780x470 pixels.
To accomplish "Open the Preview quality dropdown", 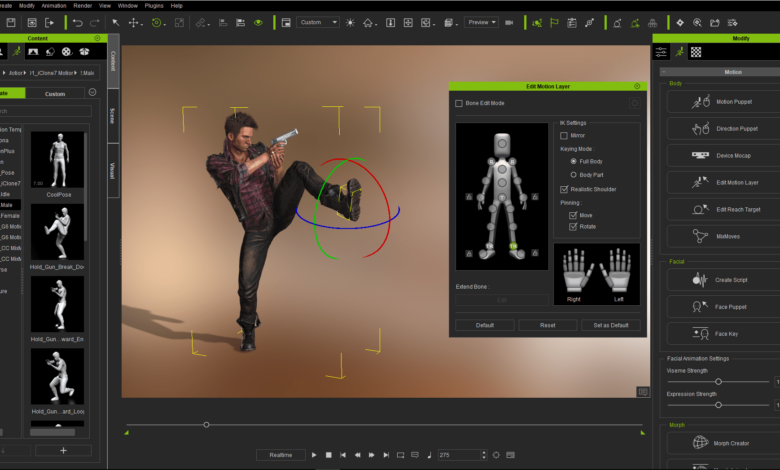I will click(x=482, y=22).
